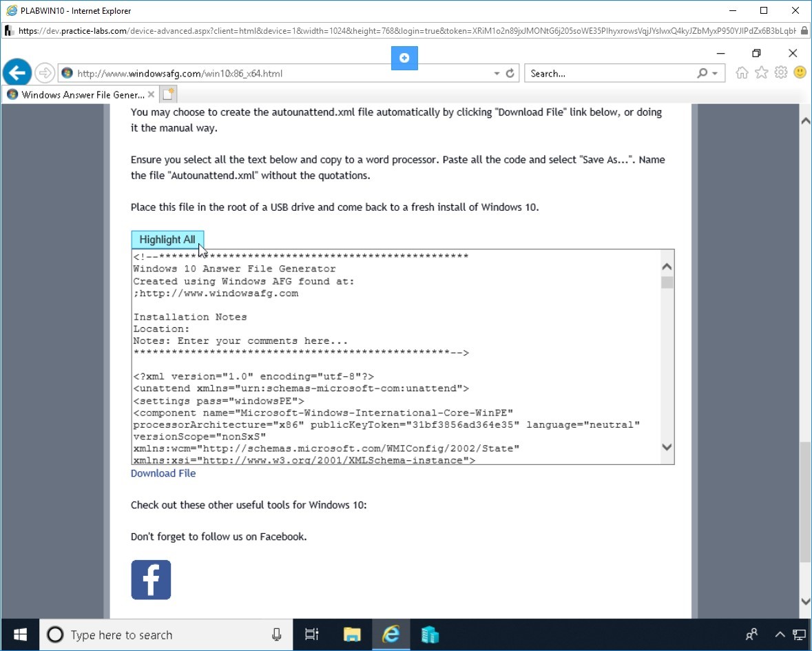Click the blue plus button atop the session

(404, 58)
